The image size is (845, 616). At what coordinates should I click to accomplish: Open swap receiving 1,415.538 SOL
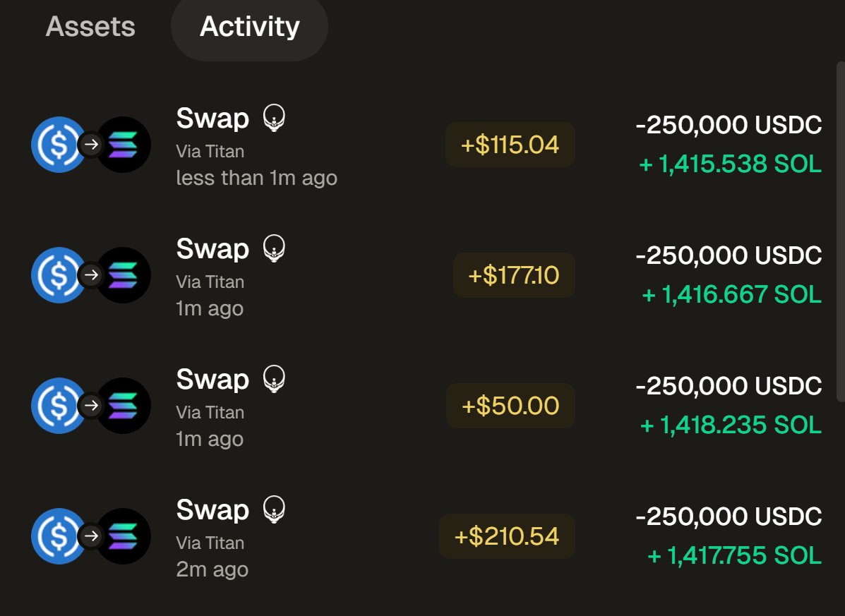coord(730,164)
